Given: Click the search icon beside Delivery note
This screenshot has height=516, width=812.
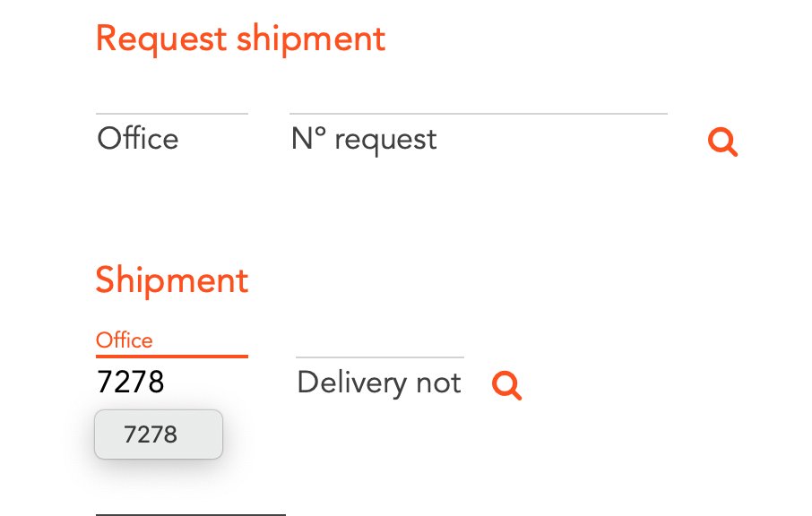Looking at the screenshot, I should click(x=506, y=385).
